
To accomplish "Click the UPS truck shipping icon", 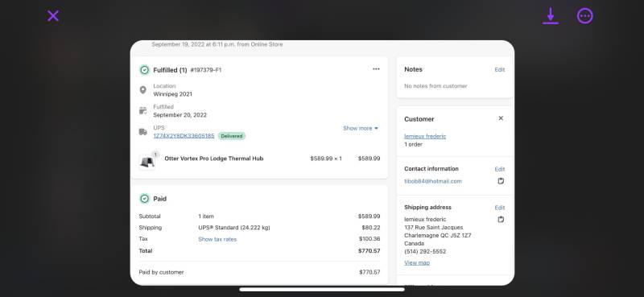I will (143, 132).
